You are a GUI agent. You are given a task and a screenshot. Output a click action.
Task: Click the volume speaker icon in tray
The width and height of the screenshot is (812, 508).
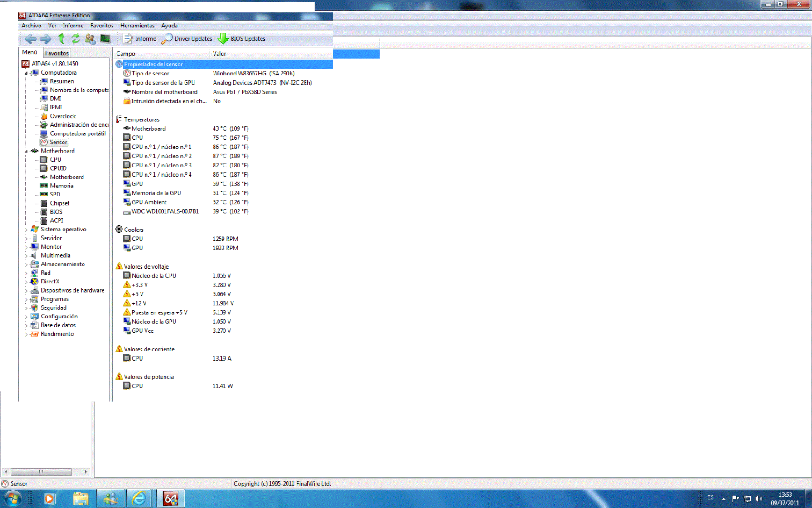point(759,499)
